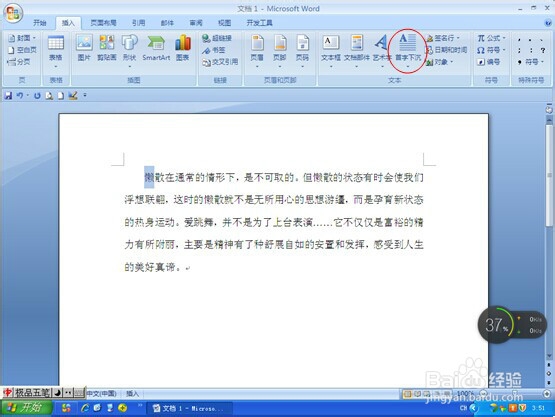Open the Ω 符号 symbol menu

[491, 50]
